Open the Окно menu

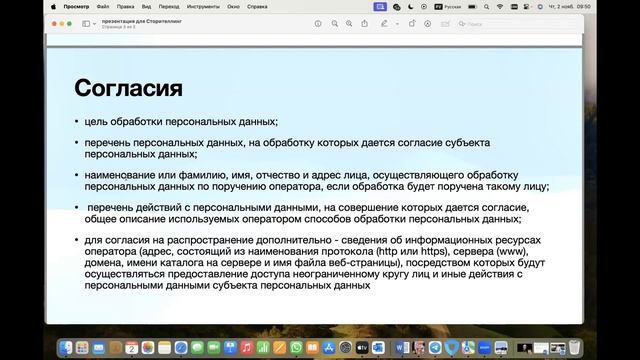233,7
